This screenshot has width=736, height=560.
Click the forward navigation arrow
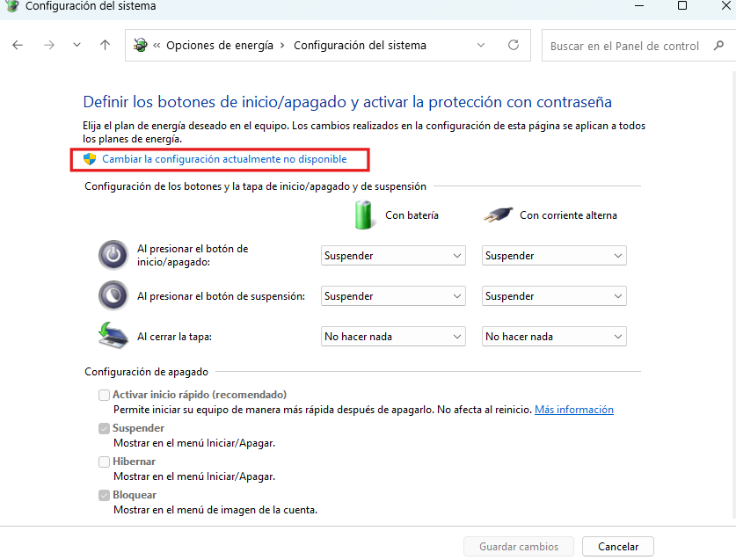coord(47,46)
